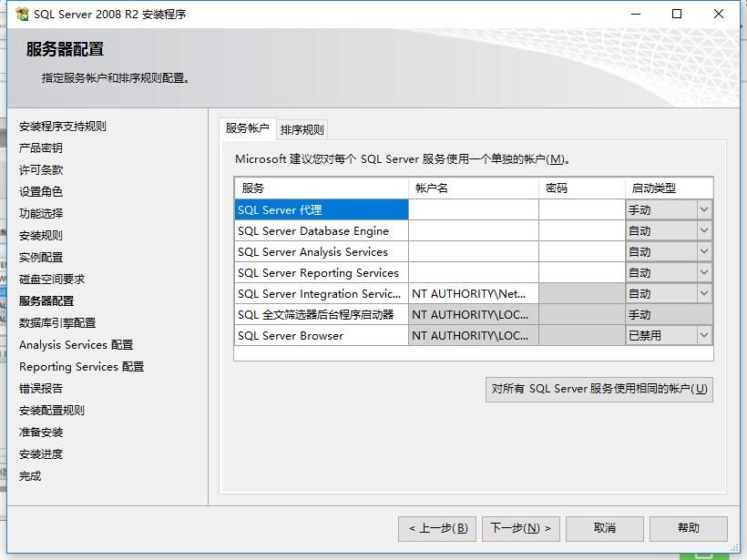Click password field for Database Engine row
Viewport: 747px width, 560px height.
point(582,230)
